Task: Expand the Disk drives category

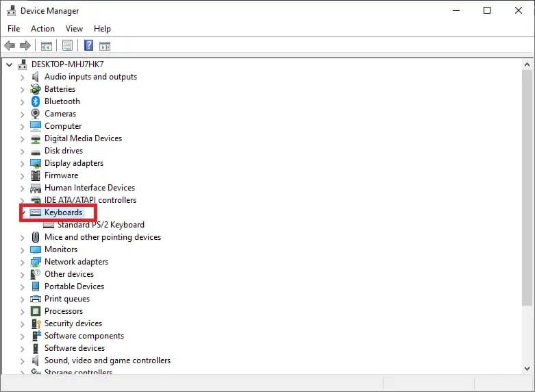Action: pos(23,151)
